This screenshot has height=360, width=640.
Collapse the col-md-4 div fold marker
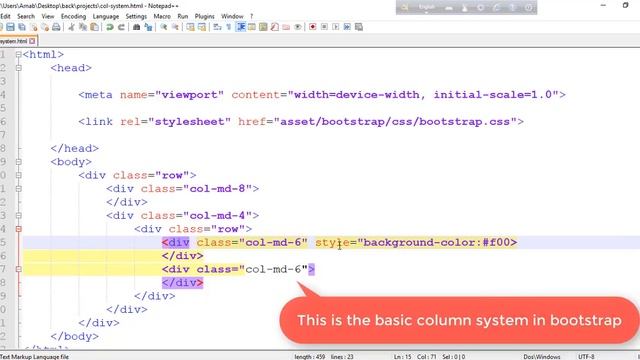point(18,216)
